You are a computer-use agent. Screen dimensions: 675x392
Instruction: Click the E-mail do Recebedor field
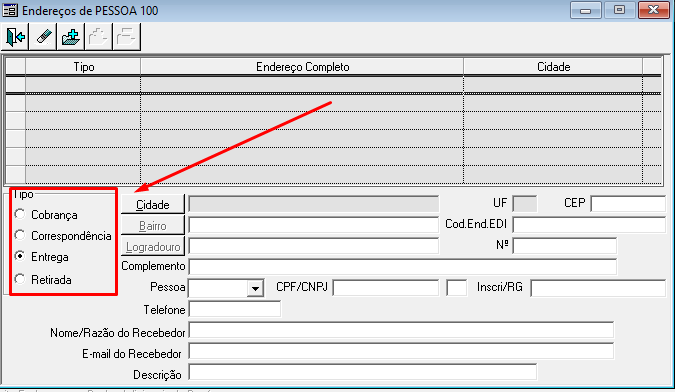pos(401,351)
